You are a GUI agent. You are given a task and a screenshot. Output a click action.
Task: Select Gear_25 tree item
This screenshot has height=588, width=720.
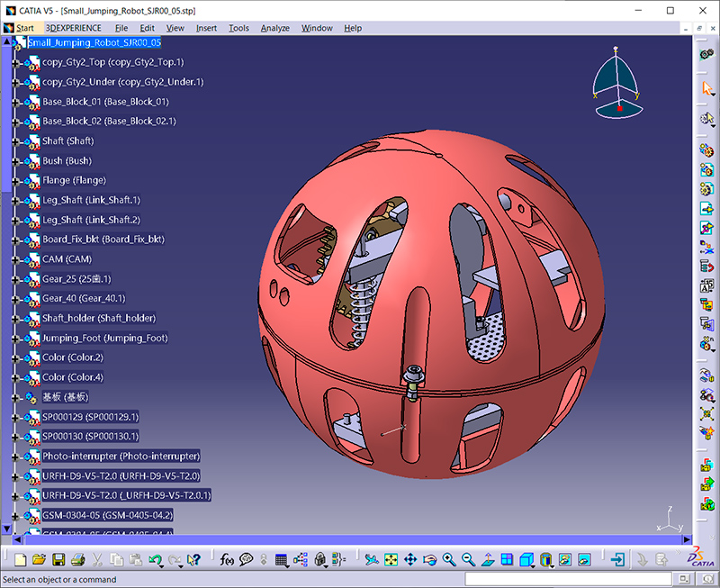(76, 279)
